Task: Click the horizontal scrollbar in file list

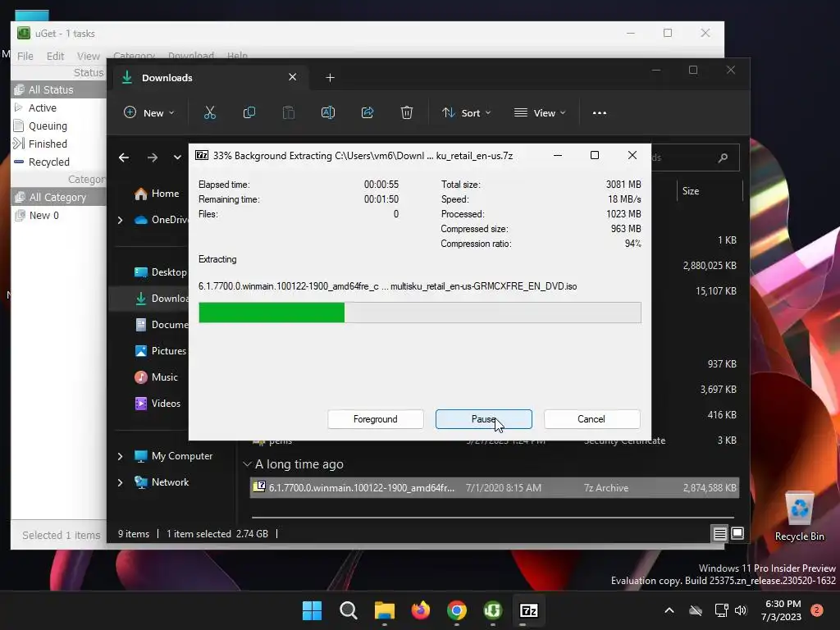Action: 492,518
